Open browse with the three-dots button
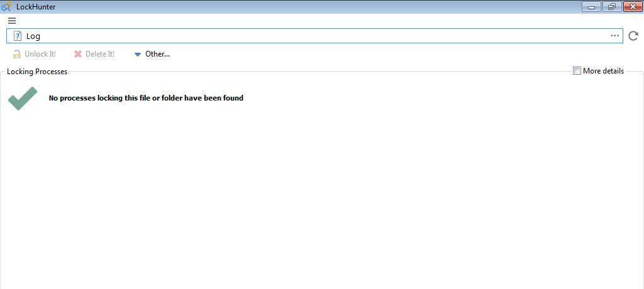This screenshot has height=289, width=644. coord(614,36)
